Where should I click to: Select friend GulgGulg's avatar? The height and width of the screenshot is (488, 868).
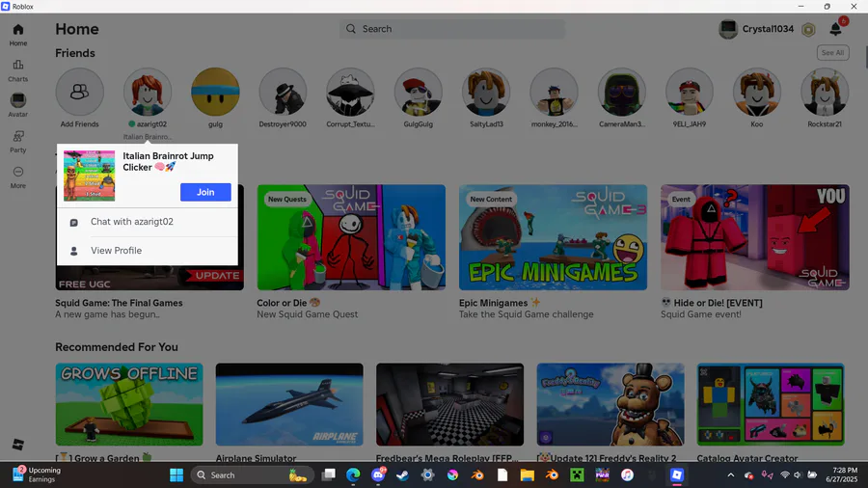point(418,92)
